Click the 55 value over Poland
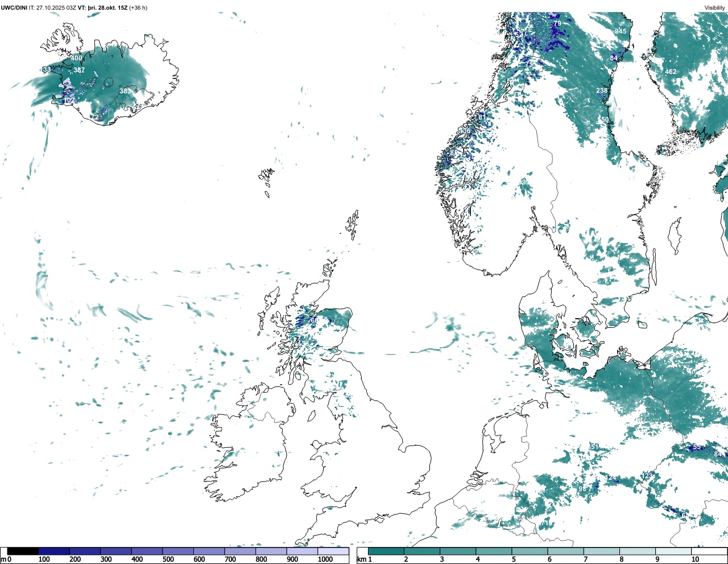The width and height of the screenshot is (728, 564). tap(697, 447)
